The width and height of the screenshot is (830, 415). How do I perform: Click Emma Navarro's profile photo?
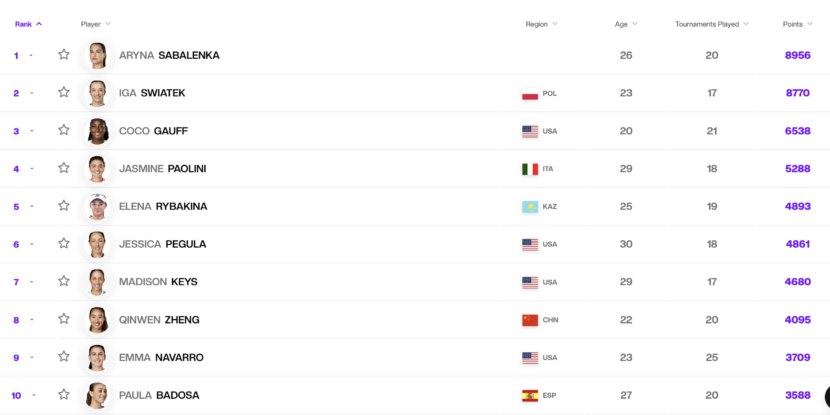(x=97, y=357)
